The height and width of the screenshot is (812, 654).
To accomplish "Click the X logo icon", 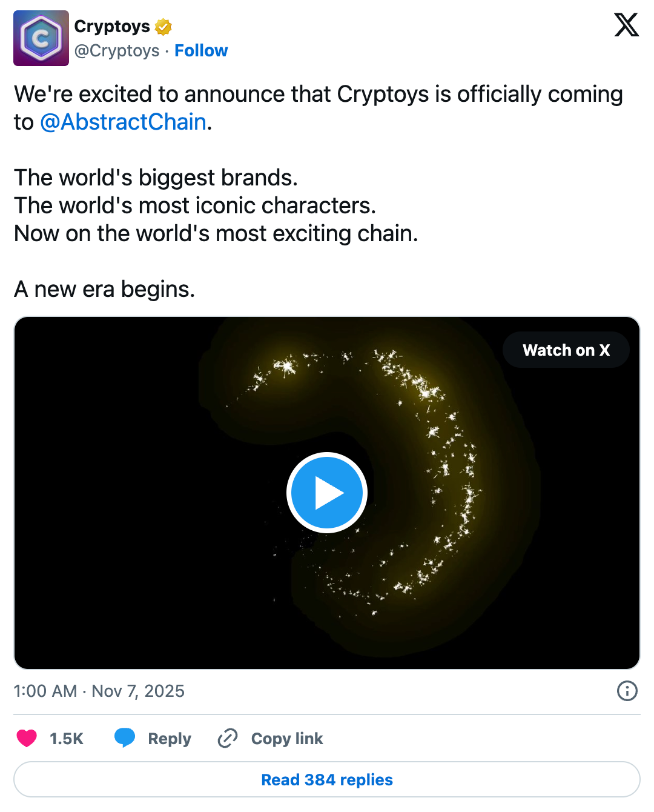I will click(626, 25).
